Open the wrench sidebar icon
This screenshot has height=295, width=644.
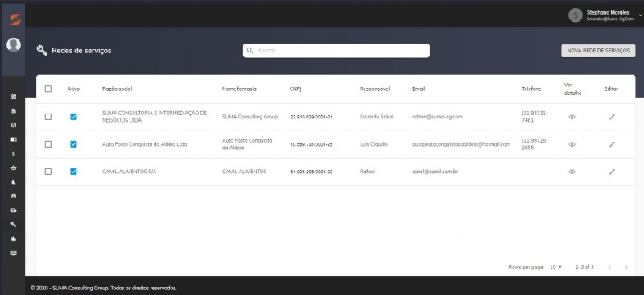(x=14, y=225)
